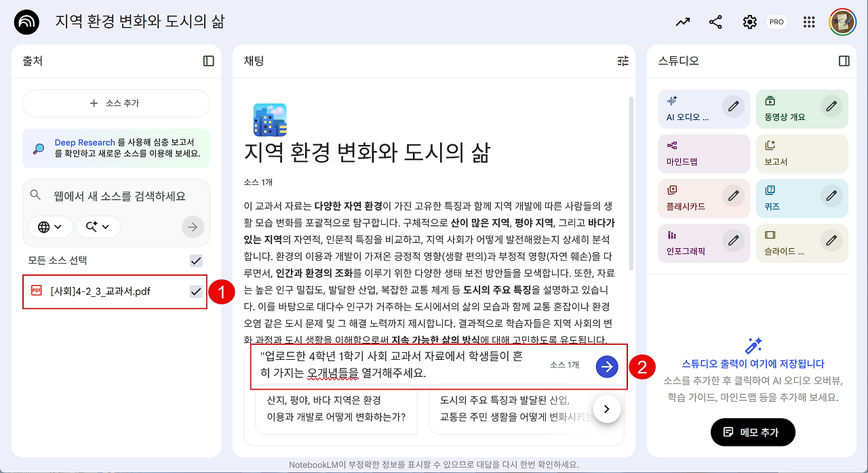Viewport: 868px width, 473px height.
Task: Click the chat panel scrollbar
Action: point(632,183)
